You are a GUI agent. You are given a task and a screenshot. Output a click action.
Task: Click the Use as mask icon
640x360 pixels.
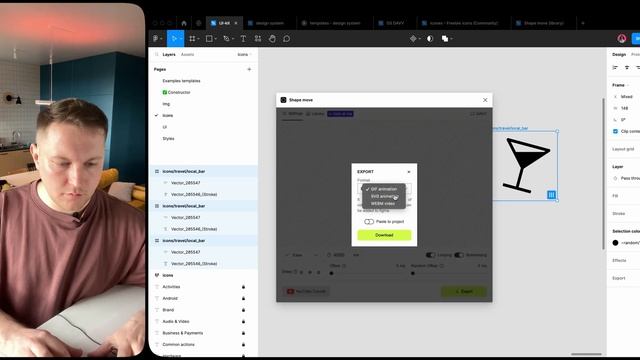430,38
